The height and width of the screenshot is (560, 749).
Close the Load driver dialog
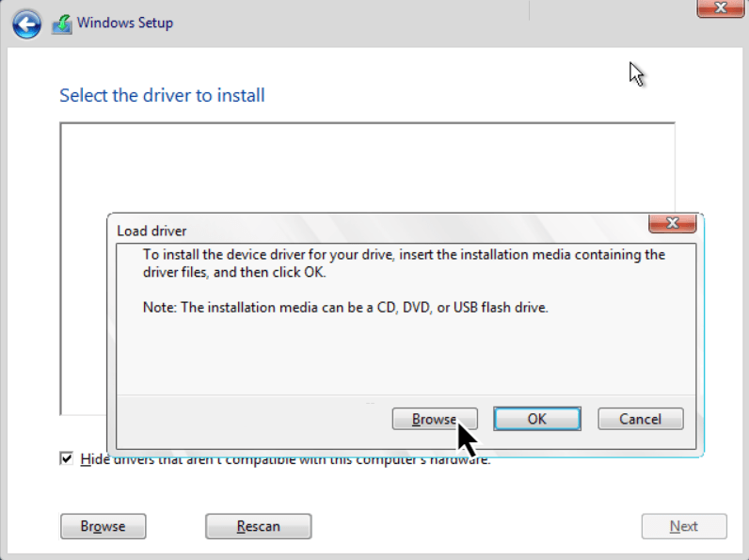[x=672, y=223]
